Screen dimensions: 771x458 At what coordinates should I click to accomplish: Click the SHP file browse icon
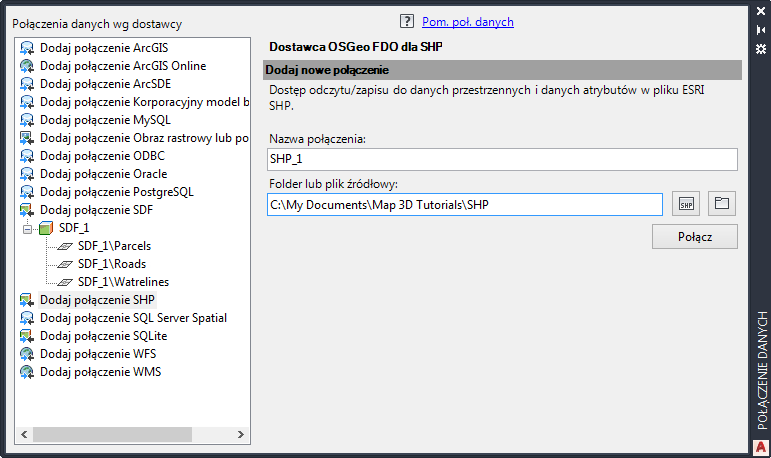685,204
